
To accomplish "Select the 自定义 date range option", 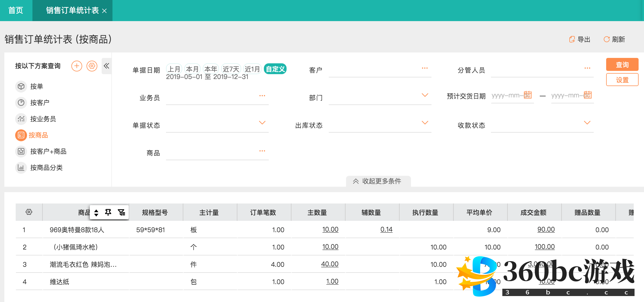I will point(275,69).
